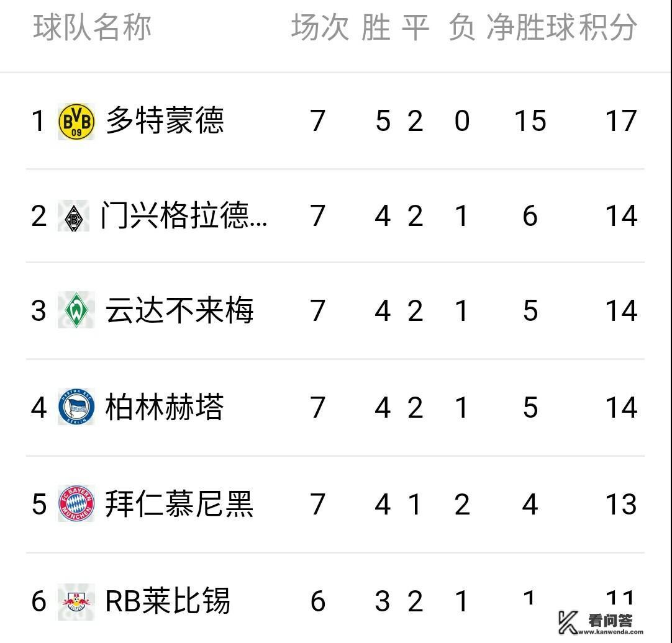Click the RB Leipzig bulls logo
This screenshot has height=643, width=672.
click(76, 601)
